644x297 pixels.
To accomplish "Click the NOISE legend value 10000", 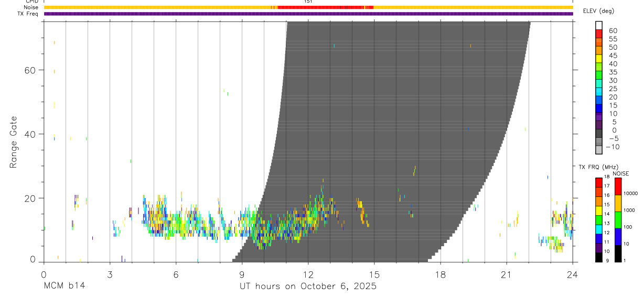I will tap(630, 193).
